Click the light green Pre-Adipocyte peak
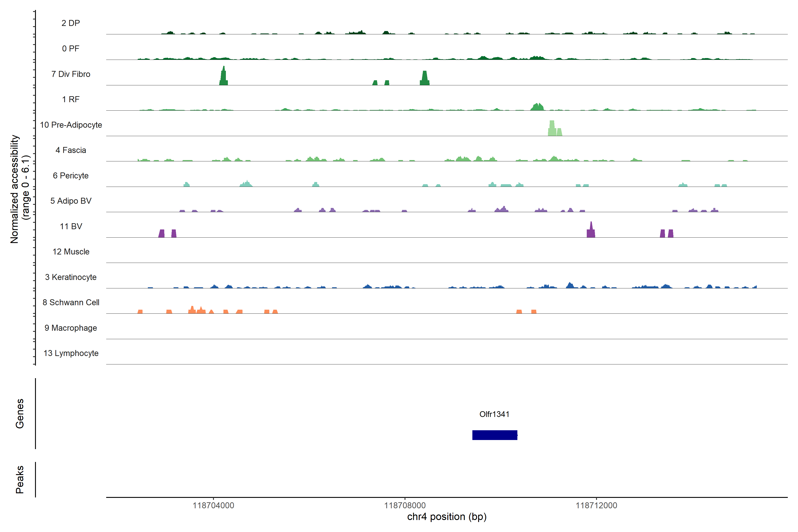Image resolution: width=798 pixels, height=532 pixels. coord(552,129)
